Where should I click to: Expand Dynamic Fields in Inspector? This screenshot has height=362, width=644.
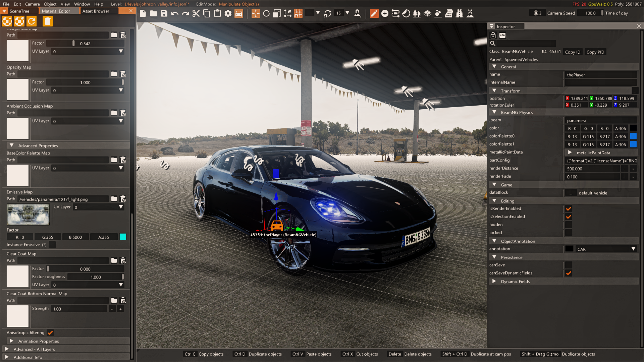click(563, 282)
